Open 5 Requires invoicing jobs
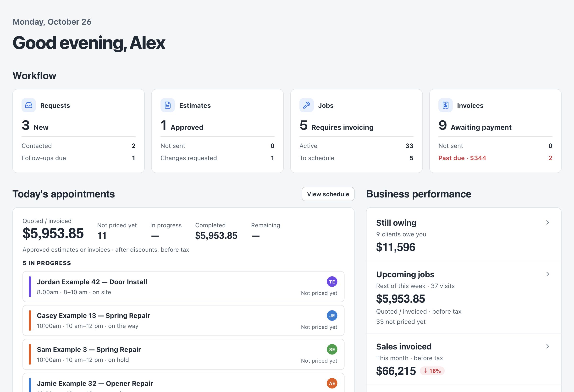 [337, 125]
